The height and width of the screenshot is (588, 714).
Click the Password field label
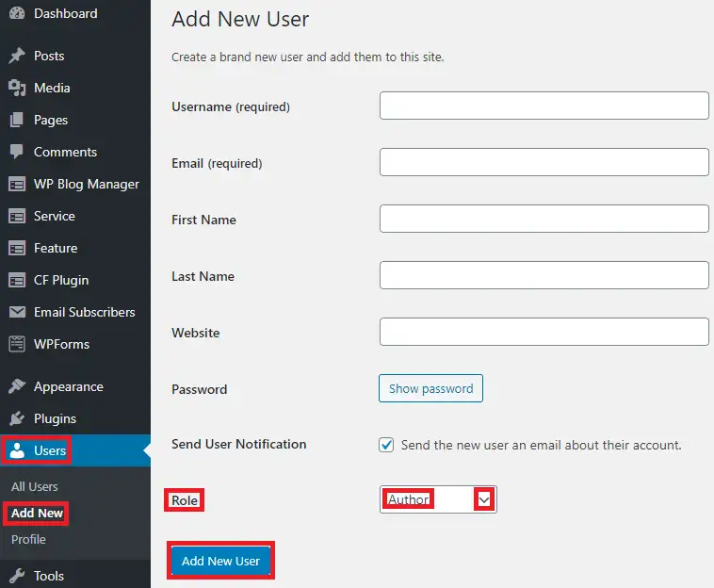tap(200, 389)
